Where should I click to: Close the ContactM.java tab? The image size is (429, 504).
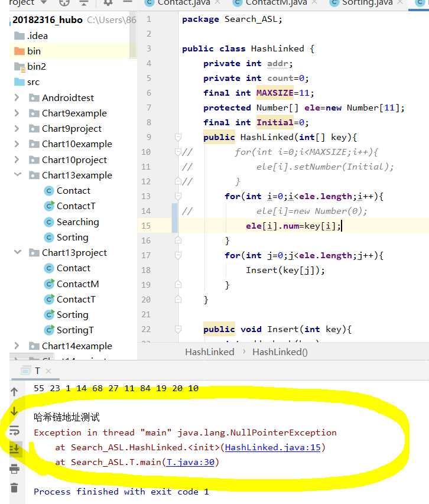point(314,2)
